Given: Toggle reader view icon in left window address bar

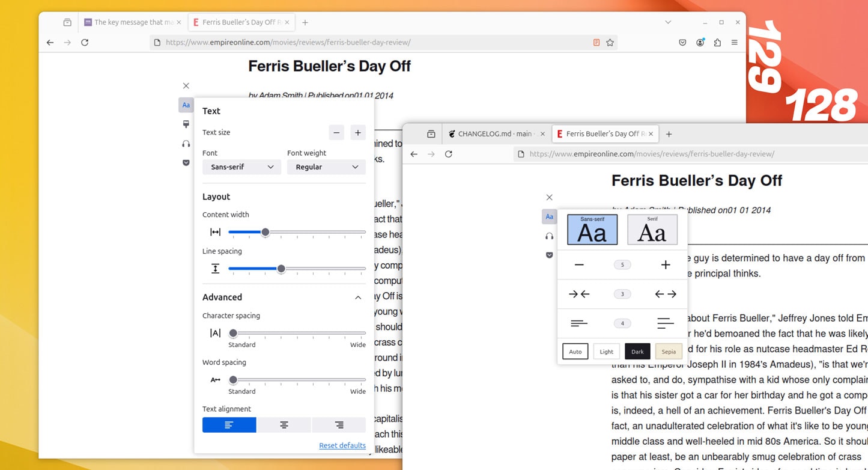Looking at the screenshot, I should pos(596,43).
